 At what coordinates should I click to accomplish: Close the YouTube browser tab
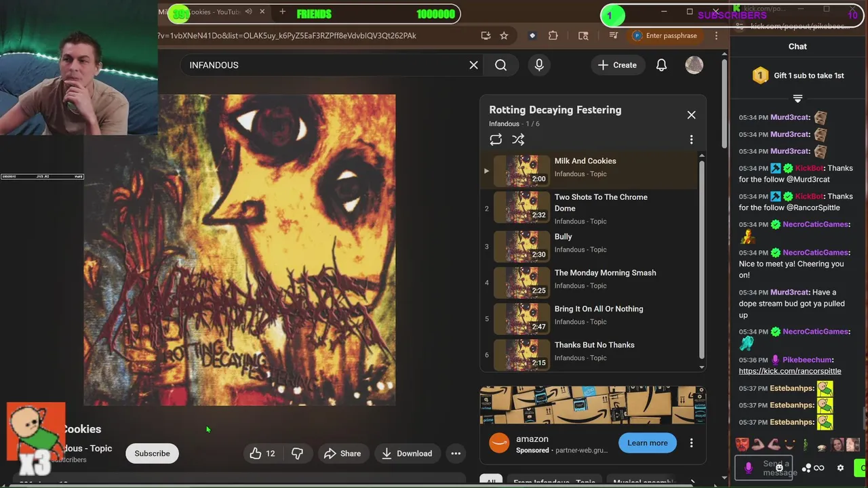262,12
